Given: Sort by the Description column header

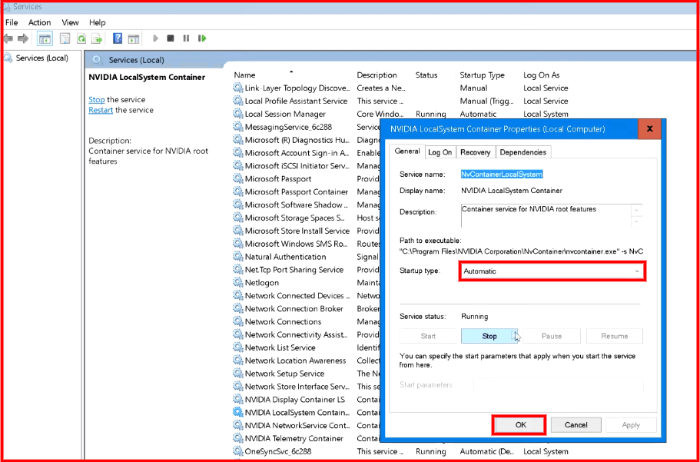Looking at the screenshot, I should click(377, 75).
